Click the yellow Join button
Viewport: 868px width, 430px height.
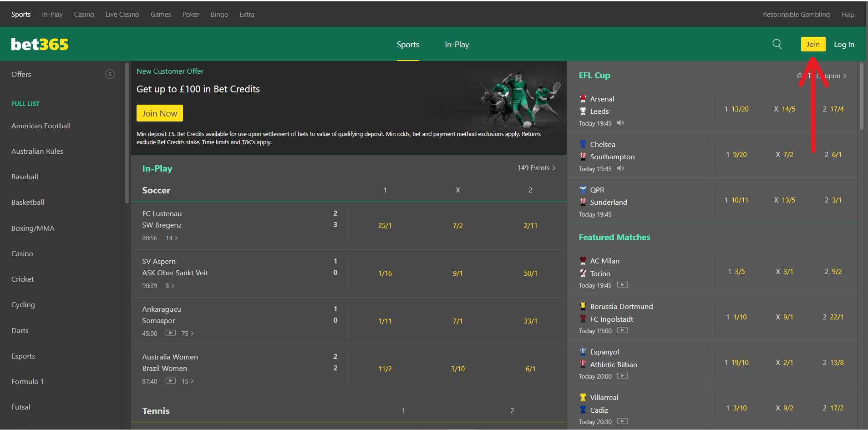coord(813,44)
